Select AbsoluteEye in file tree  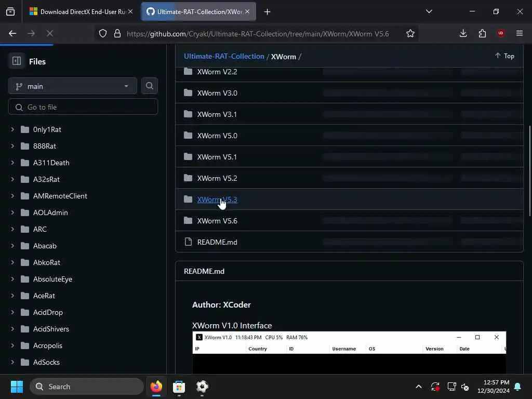pos(52,279)
